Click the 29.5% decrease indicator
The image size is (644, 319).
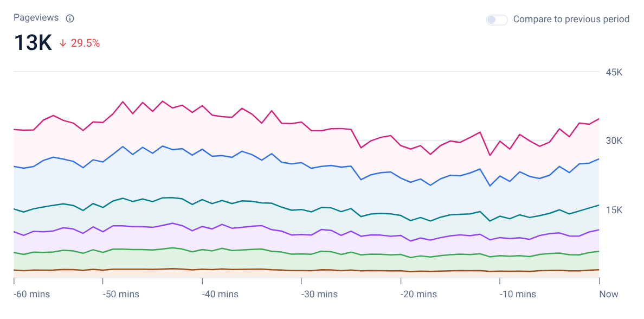point(85,43)
